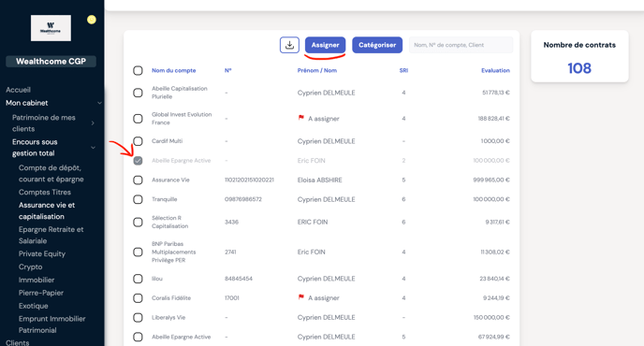
Task: Check the Sélection R Capitalisation checkbox
Action: [138, 222]
